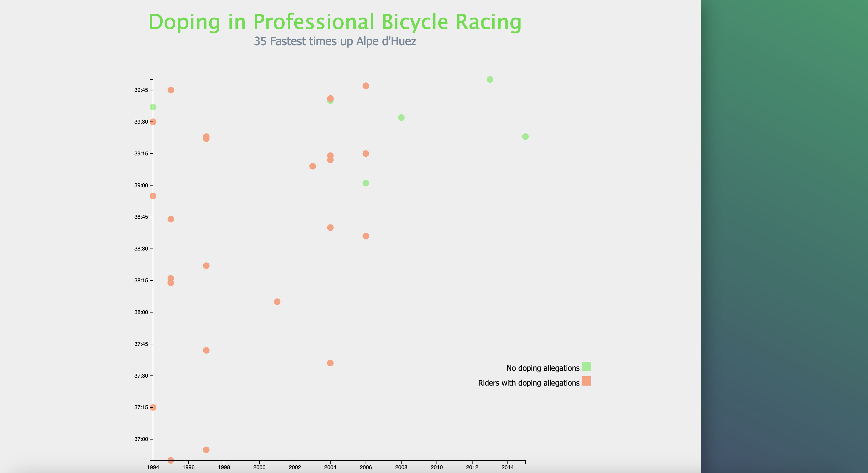Select the orange 2006 data point above 39:45

[x=366, y=86]
